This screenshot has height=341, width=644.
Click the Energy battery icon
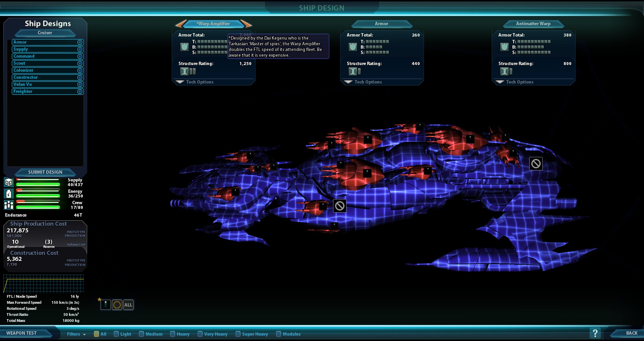[9, 193]
